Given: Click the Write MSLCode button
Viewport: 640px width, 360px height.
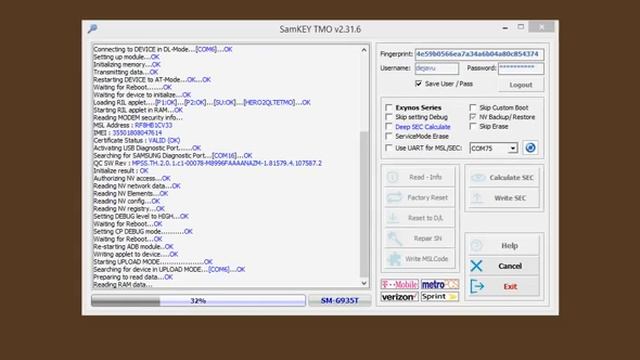Looking at the screenshot, I should tap(419, 259).
